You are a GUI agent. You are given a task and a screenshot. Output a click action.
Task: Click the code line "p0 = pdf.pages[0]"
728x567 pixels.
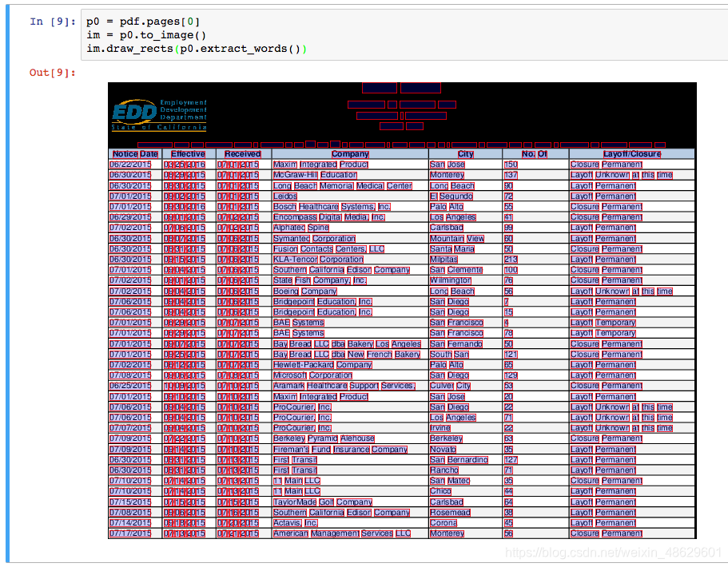tap(143, 22)
